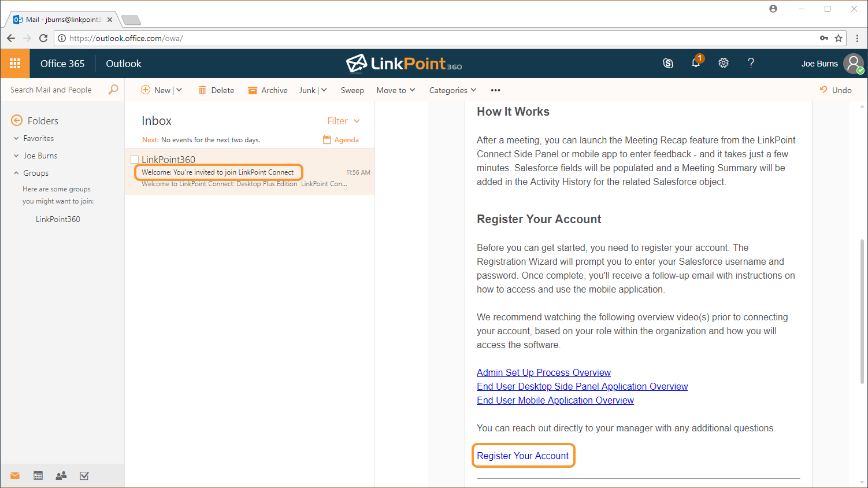Click the help question mark icon
This screenshot has height=488, width=868.
point(751,63)
